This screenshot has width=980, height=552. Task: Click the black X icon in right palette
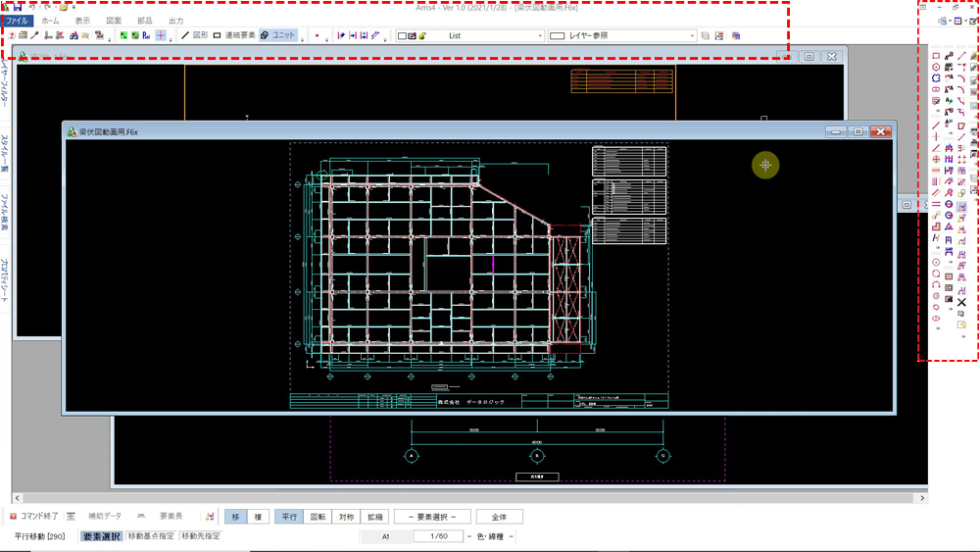click(x=961, y=302)
